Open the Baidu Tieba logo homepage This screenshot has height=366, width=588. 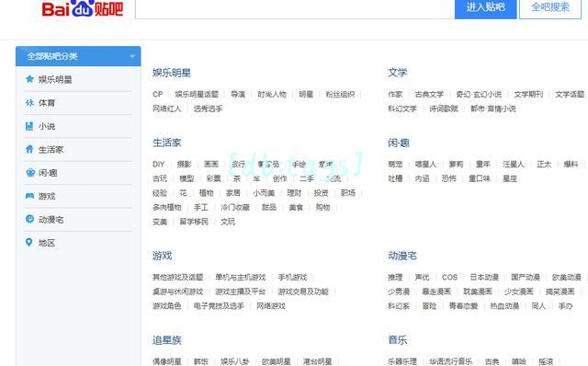click(x=83, y=8)
